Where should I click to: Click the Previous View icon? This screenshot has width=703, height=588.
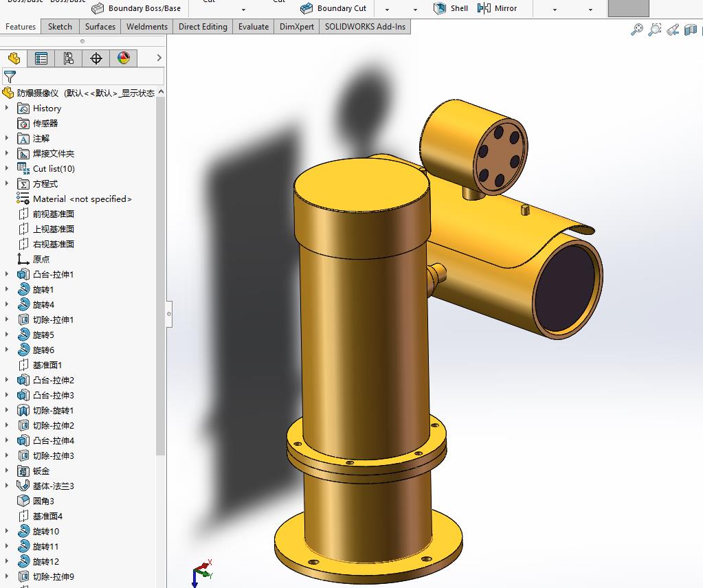(x=673, y=30)
